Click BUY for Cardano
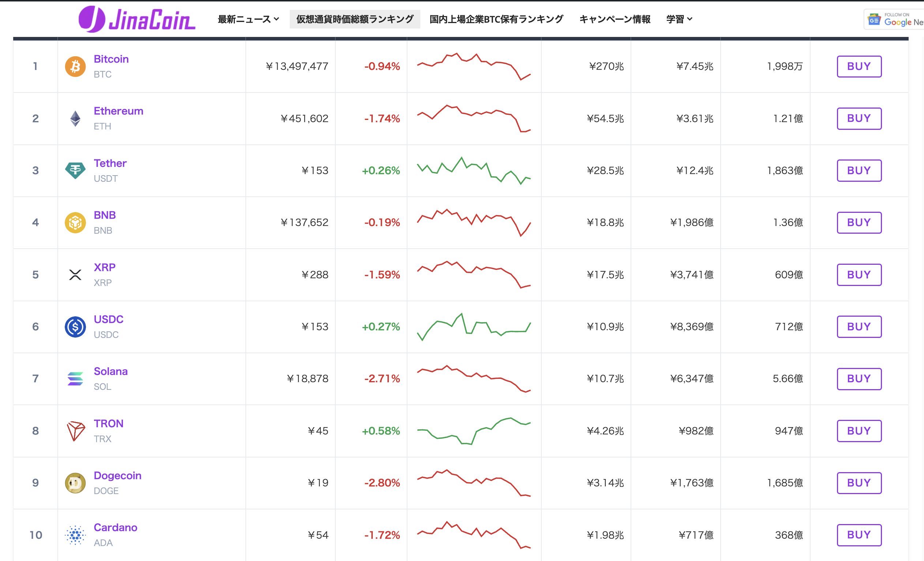The width and height of the screenshot is (924, 561). tap(859, 535)
